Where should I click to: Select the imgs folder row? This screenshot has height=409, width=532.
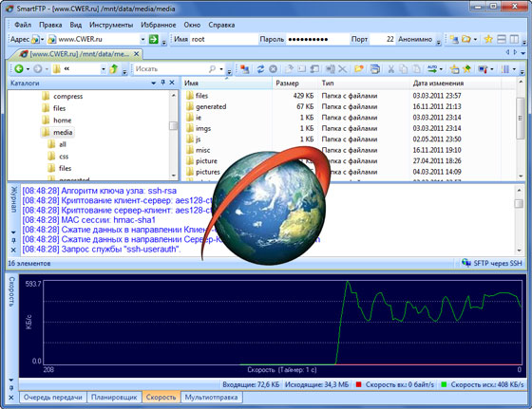point(203,128)
